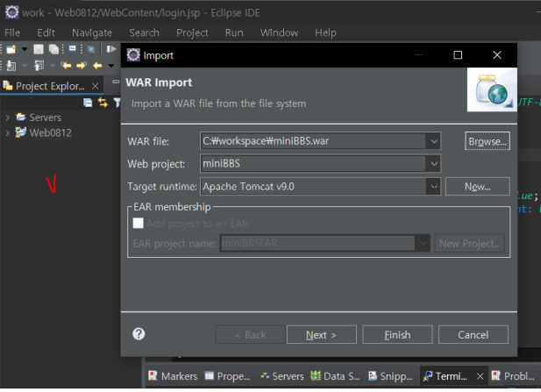Click the Next Edit Location arrow icon
The width and height of the screenshot is (541, 392).
coord(82,65)
